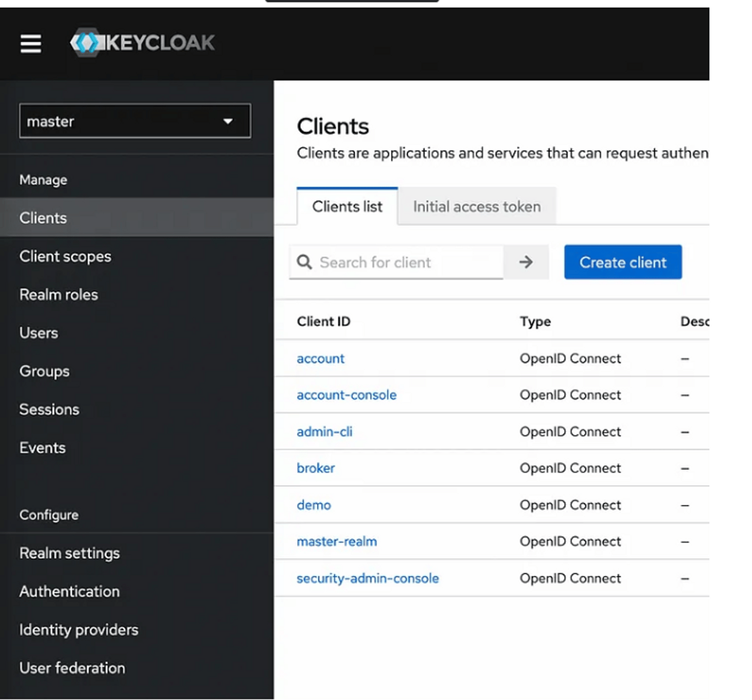The height and width of the screenshot is (700, 752).
Task: Toggle the hamburger navigation menu
Action: coord(30,44)
